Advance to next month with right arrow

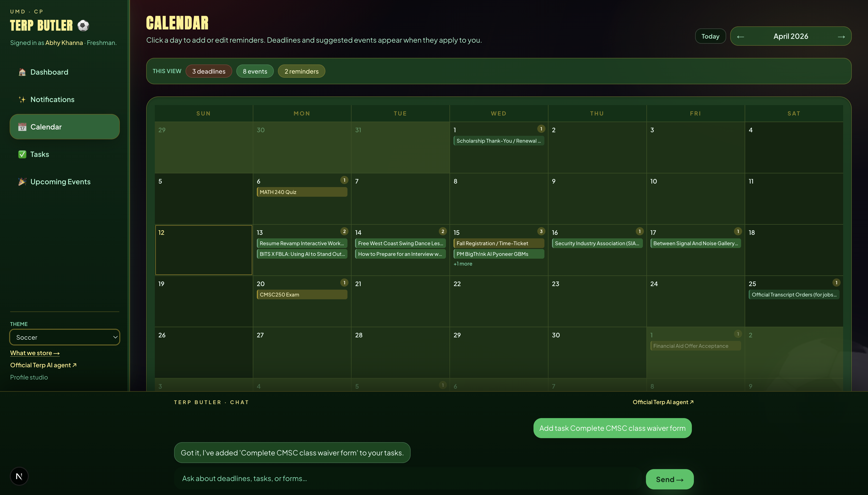coord(841,36)
